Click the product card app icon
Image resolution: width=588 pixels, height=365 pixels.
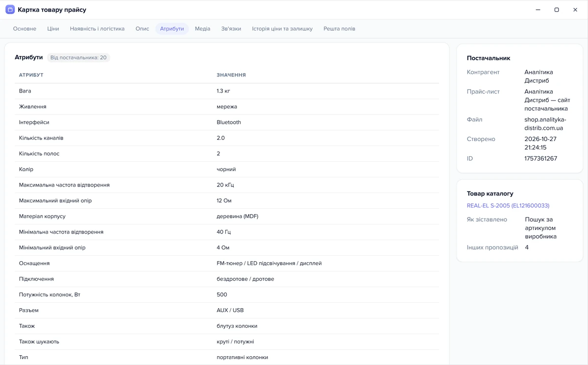point(10,10)
